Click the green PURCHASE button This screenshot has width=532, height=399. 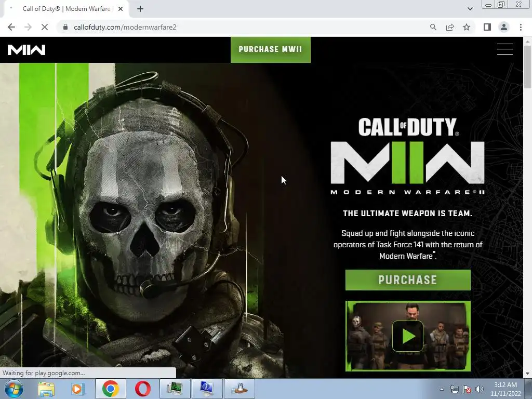(408, 280)
